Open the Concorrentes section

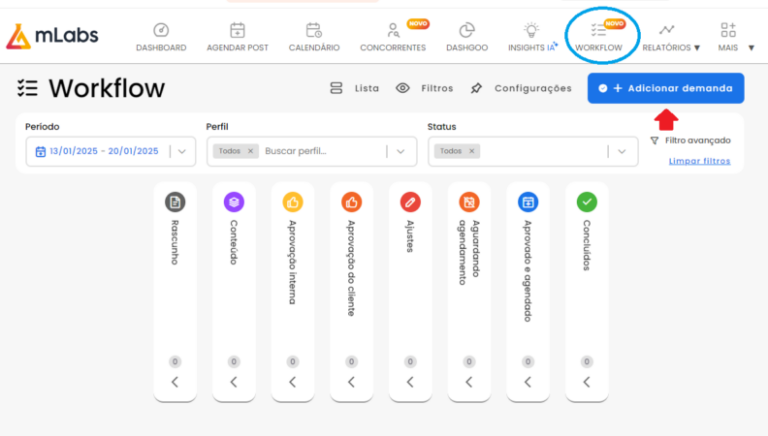[x=393, y=37]
